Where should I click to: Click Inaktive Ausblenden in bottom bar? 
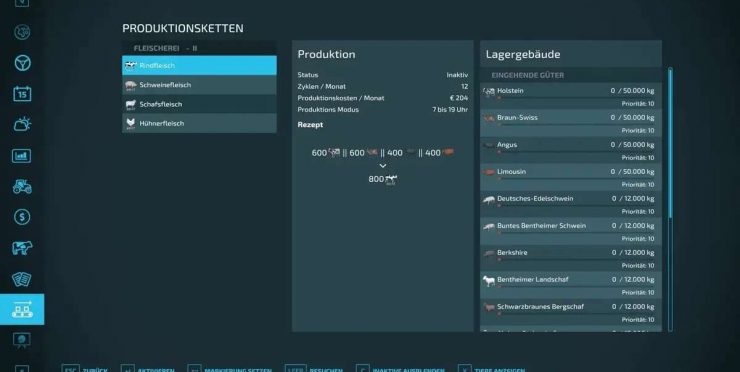coord(400,369)
